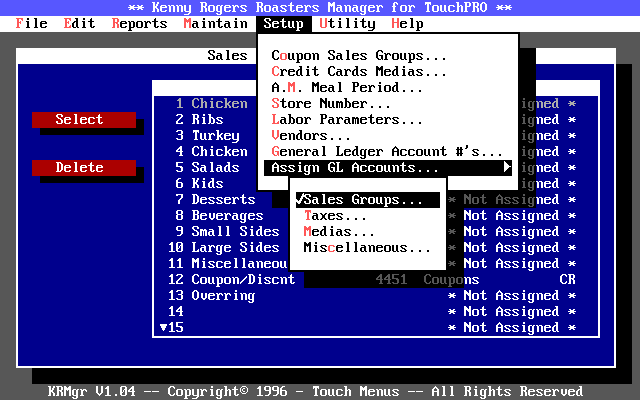Open the Maintain menu

coord(216,24)
